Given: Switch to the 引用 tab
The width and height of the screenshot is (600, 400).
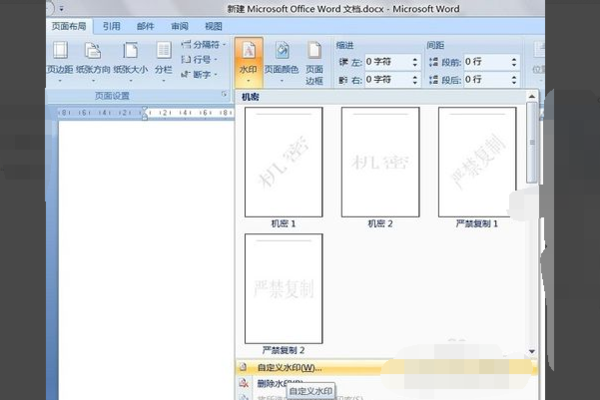Looking at the screenshot, I should [x=111, y=26].
